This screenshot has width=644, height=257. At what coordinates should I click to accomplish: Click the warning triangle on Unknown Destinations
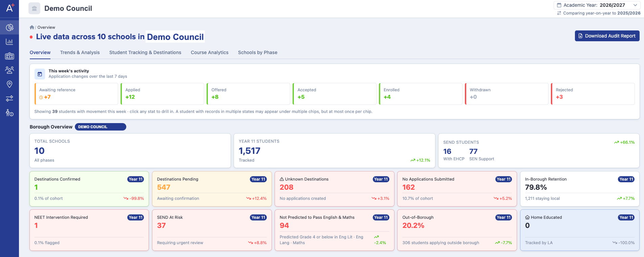282,179
